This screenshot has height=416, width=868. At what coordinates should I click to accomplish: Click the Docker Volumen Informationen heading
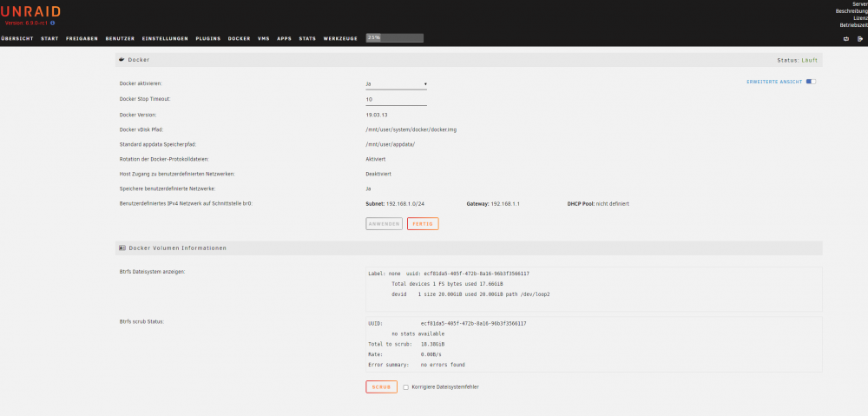(x=178, y=248)
